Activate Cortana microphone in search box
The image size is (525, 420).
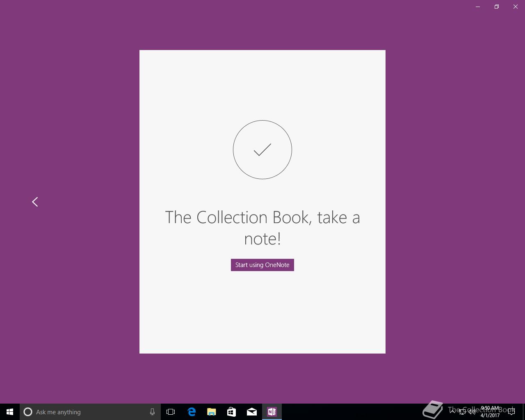(x=152, y=412)
